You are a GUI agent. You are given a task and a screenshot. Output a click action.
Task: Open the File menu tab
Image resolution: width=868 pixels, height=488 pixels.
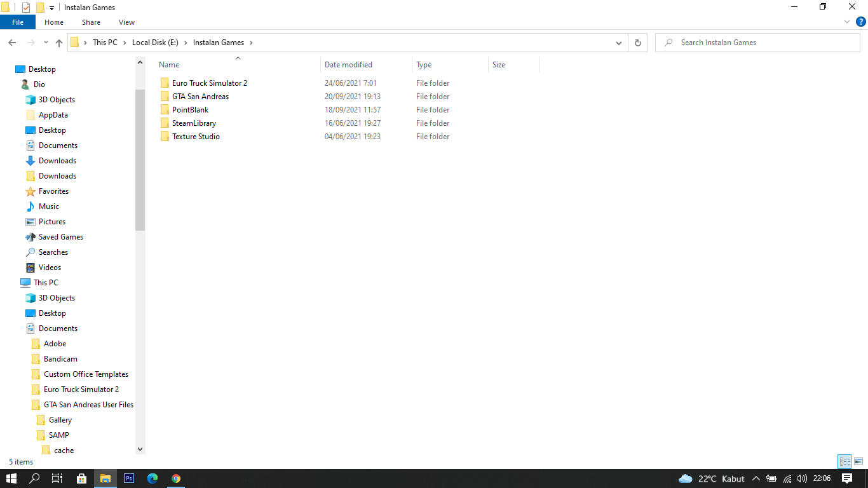click(x=18, y=22)
